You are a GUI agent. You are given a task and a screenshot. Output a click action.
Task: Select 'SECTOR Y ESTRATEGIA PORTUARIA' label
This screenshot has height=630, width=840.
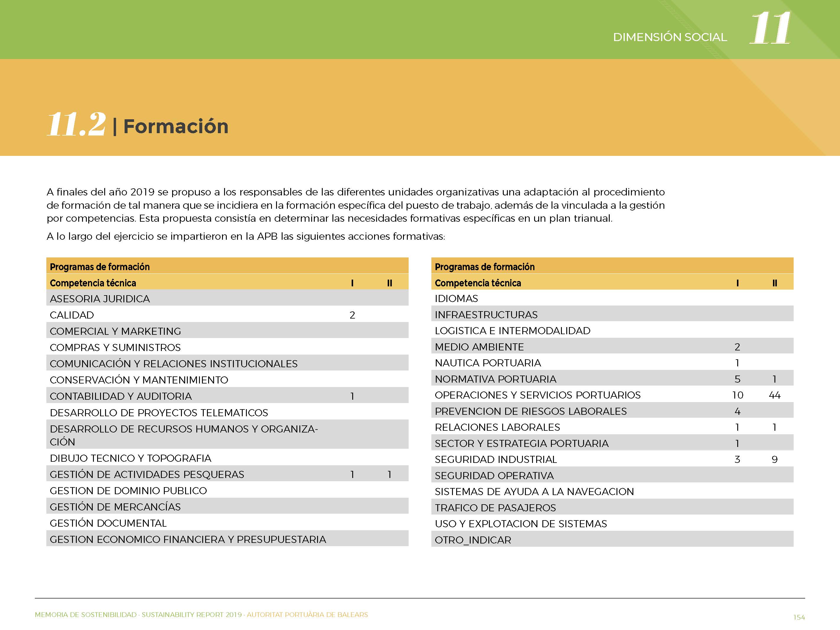coord(522,443)
